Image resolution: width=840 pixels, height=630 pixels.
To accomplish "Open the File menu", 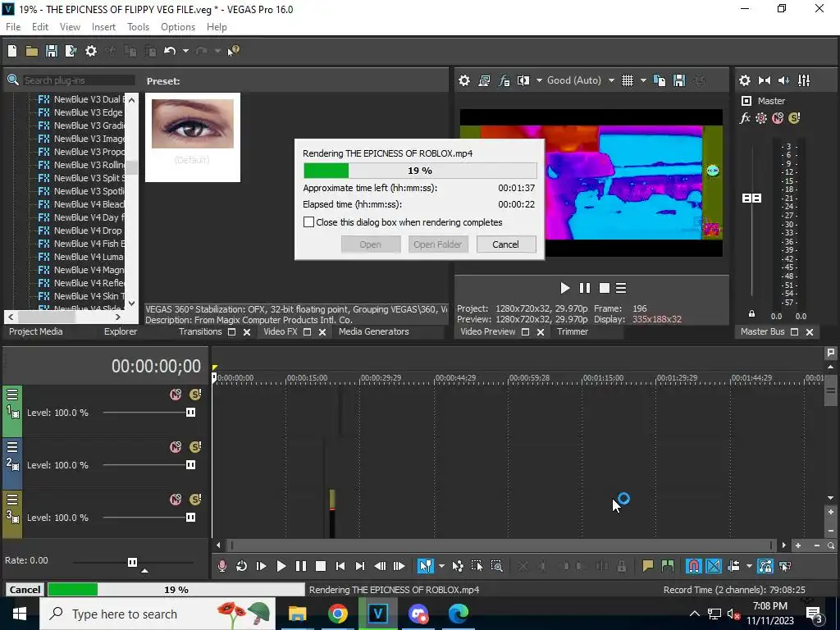I will [13, 27].
